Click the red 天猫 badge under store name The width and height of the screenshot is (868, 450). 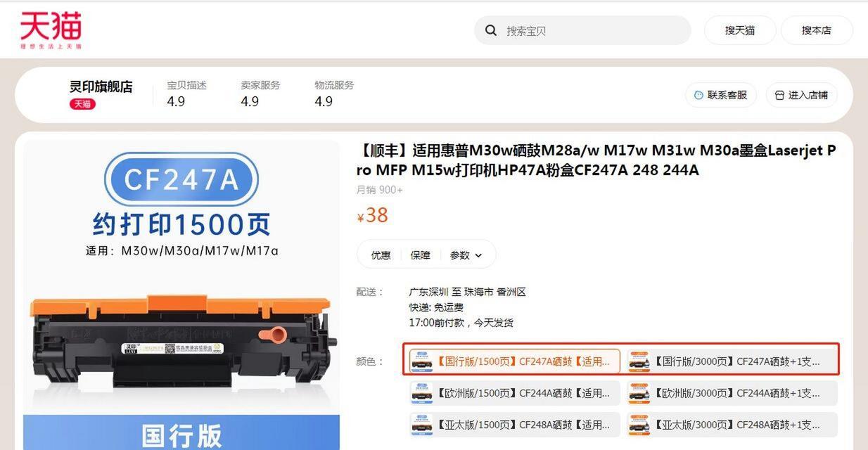(82, 104)
